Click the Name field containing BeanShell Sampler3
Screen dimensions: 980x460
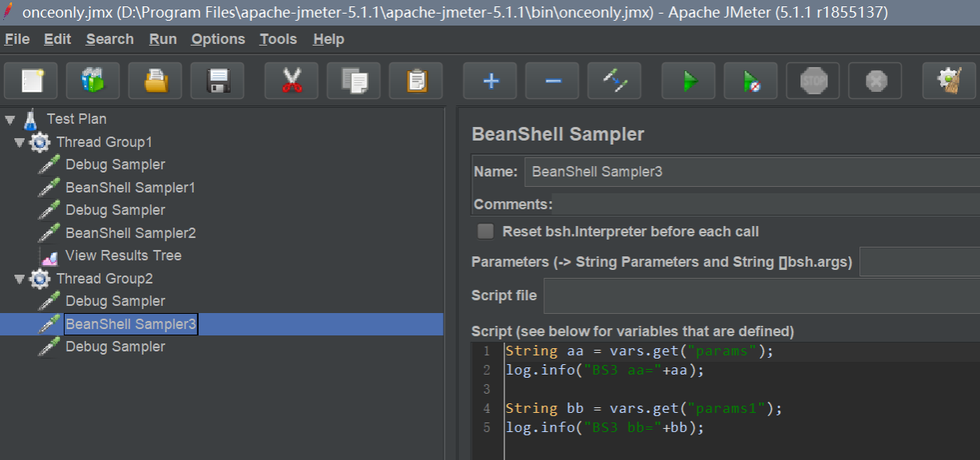752,172
